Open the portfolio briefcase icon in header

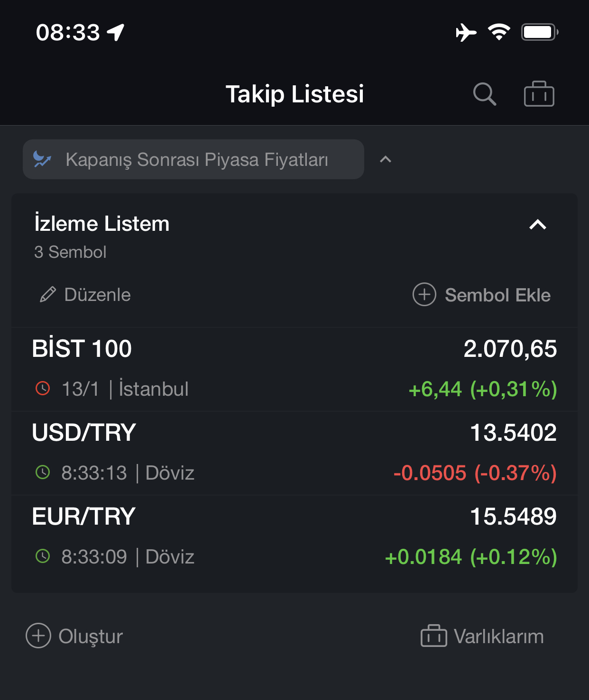click(539, 94)
